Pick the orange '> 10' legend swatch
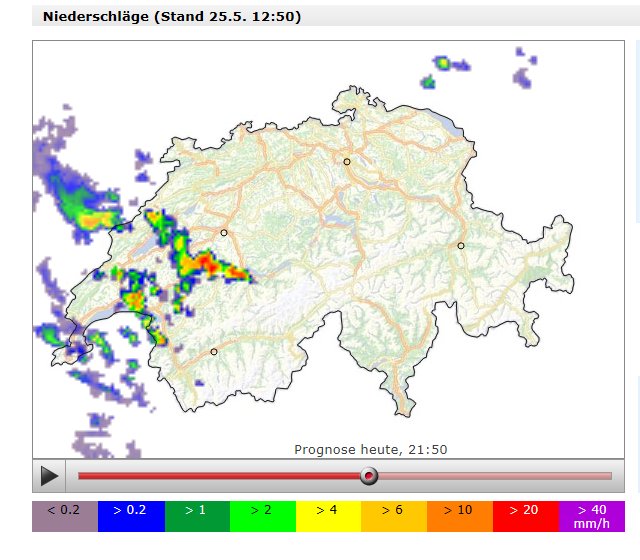The width and height of the screenshot is (640, 560). tap(460, 516)
